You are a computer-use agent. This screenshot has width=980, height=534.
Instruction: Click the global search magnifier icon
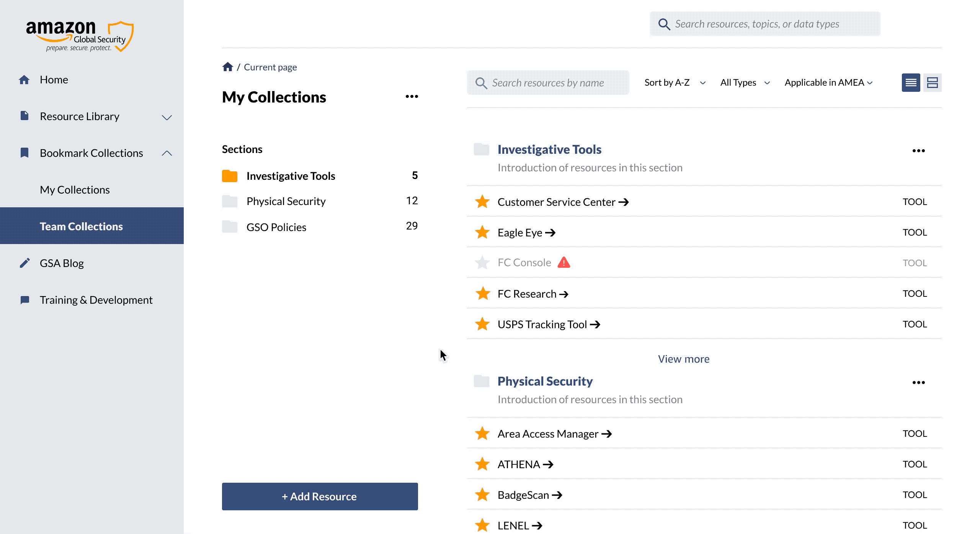click(664, 24)
